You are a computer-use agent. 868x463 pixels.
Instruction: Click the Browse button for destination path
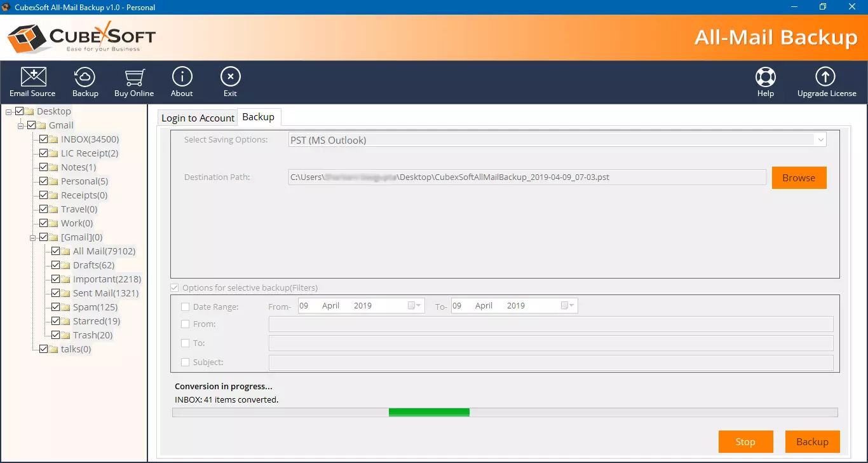tap(799, 178)
